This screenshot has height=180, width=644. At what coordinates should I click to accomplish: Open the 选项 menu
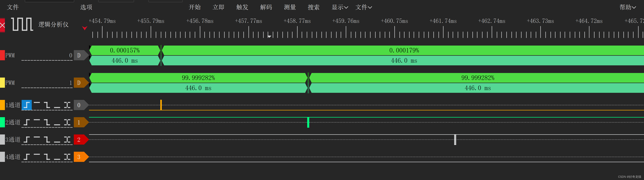pos(86,7)
